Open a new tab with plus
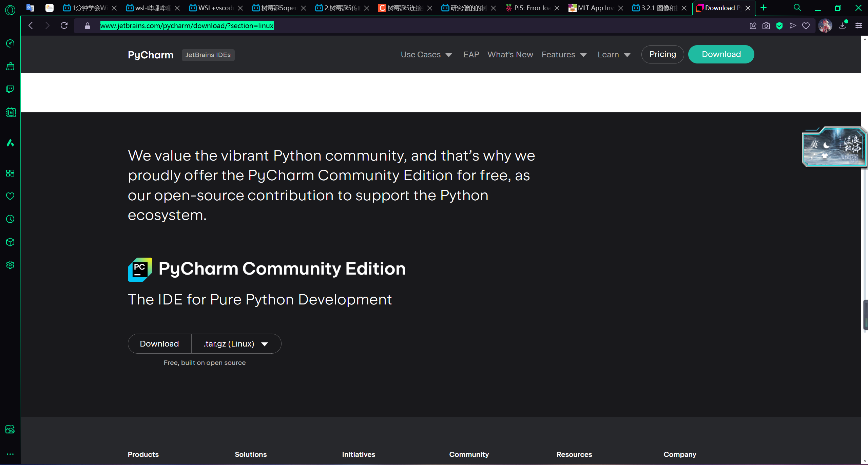The height and width of the screenshot is (465, 868). [764, 8]
